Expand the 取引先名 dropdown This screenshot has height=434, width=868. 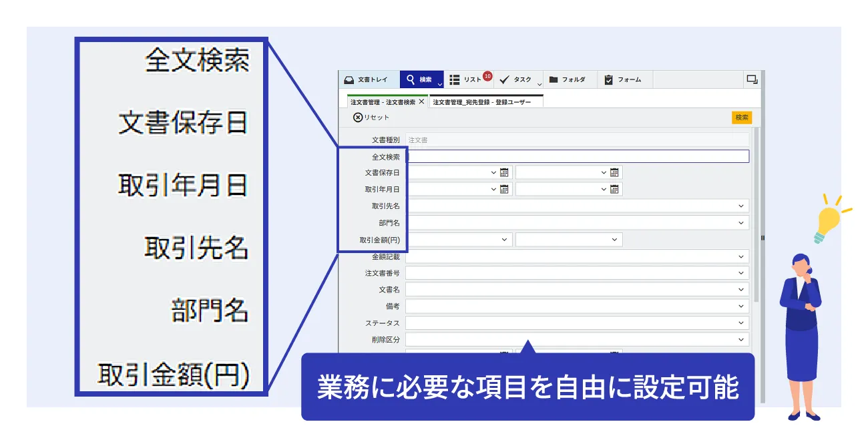(x=741, y=206)
